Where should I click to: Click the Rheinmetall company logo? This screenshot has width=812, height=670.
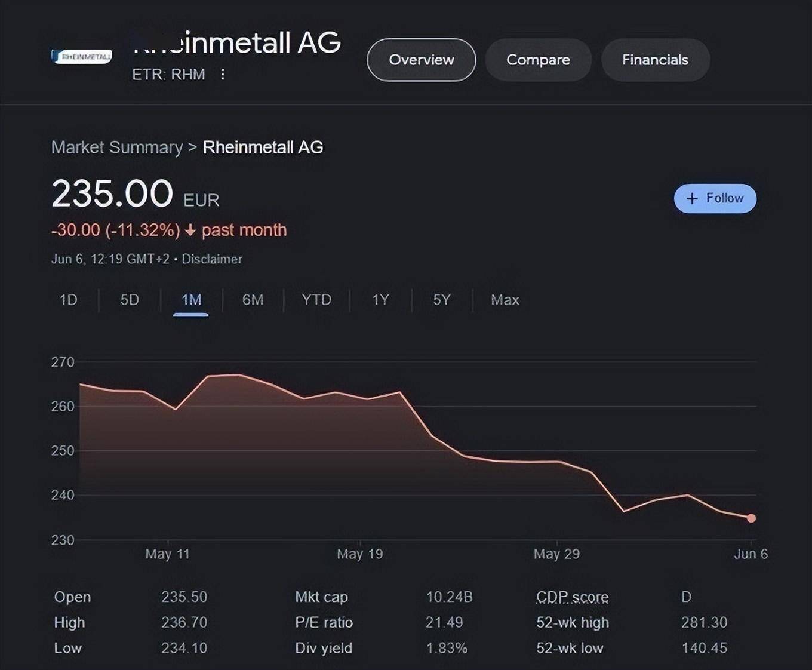point(82,56)
